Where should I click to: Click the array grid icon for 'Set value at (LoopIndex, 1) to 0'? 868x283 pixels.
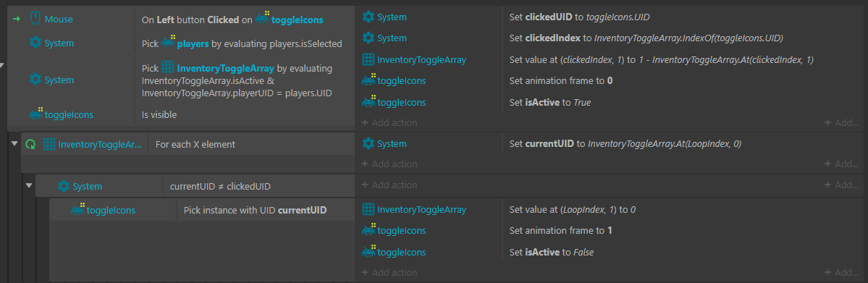pos(368,209)
